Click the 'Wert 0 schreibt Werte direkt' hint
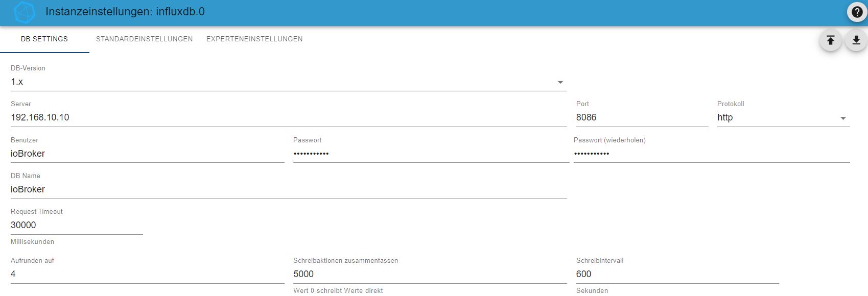 [338, 291]
